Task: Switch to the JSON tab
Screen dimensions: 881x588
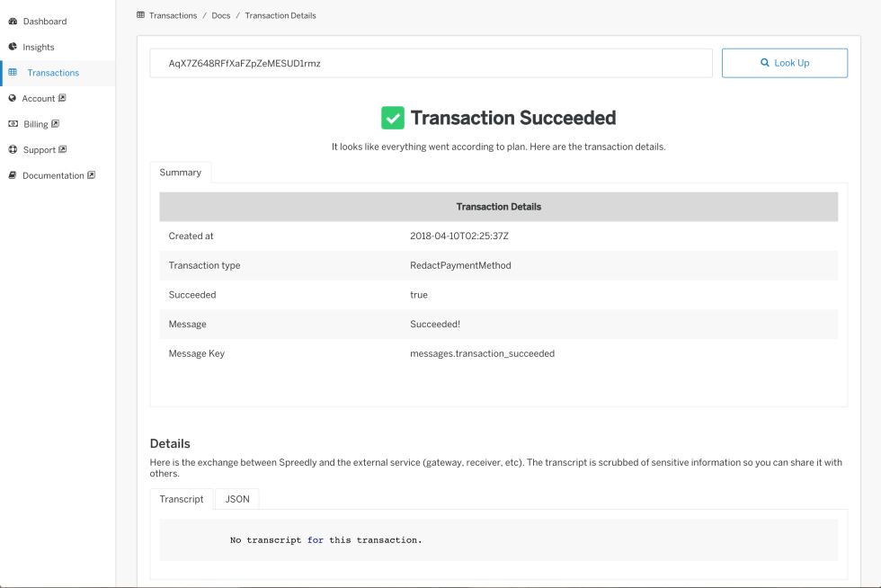Action: pyautogui.click(x=237, y=499)
